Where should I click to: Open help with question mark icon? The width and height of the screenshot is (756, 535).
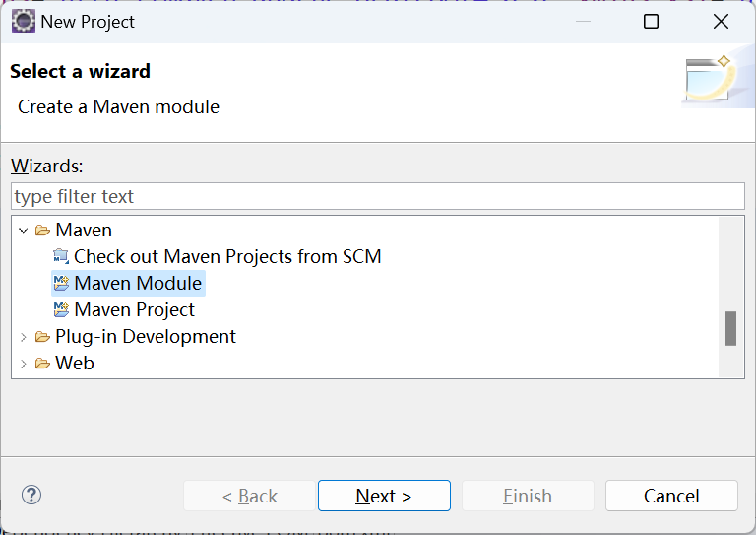[x=31, y=495]
